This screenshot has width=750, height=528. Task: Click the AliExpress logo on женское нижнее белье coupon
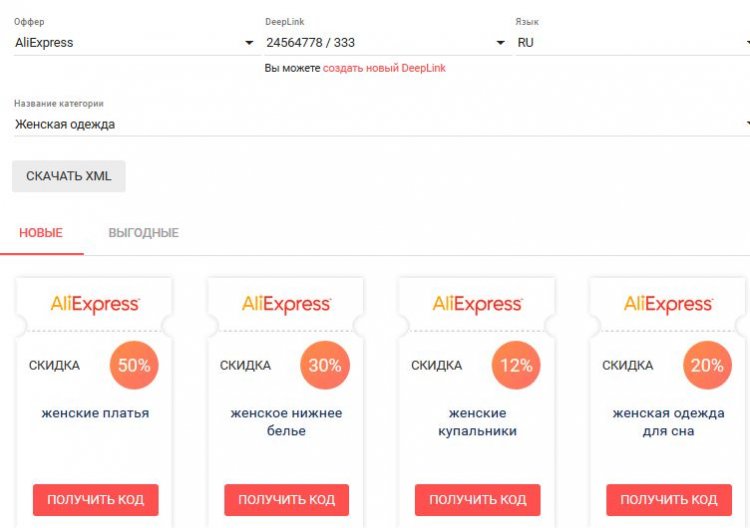pyautogui.click(x=286, y=304)
